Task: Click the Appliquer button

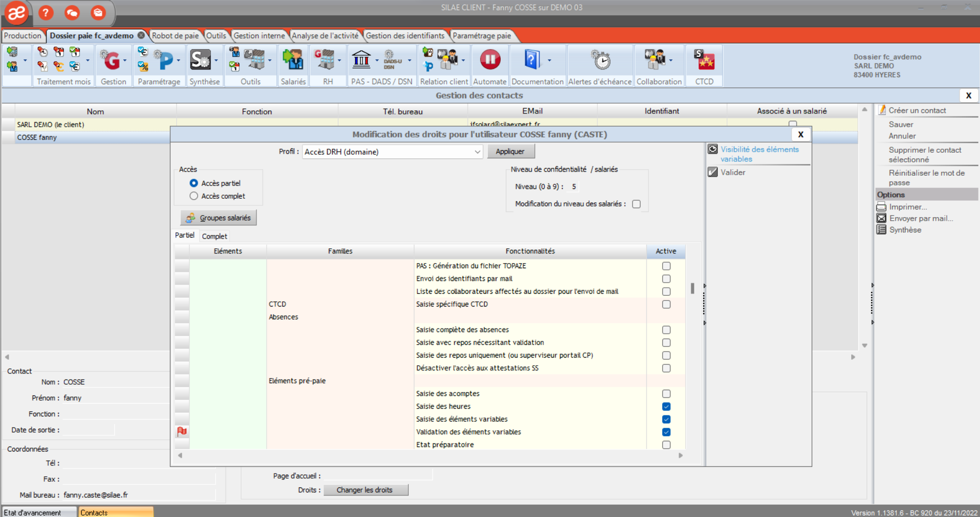Action: tap(510, 151)
